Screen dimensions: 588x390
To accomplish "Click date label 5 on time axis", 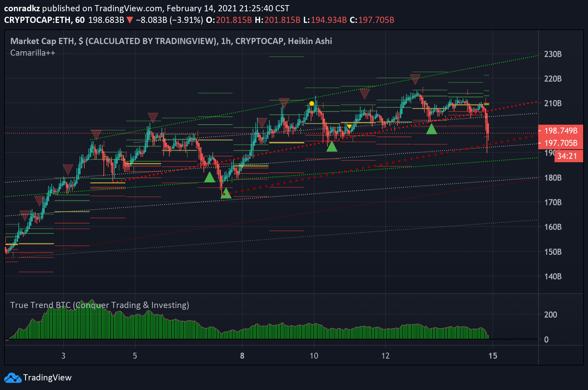I will [x=135, y=356].
